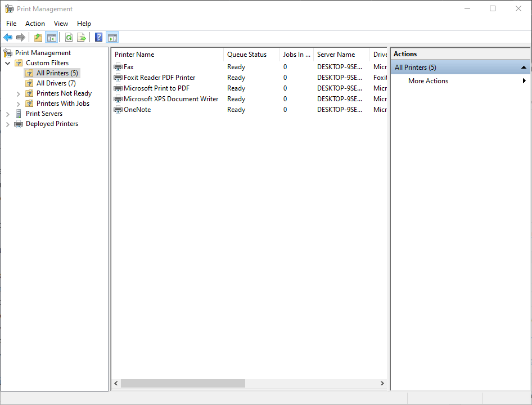Click the Microsoft XPS Document Writer icon
This screenshot has width=532, height=405.
[x=118, y=99]
